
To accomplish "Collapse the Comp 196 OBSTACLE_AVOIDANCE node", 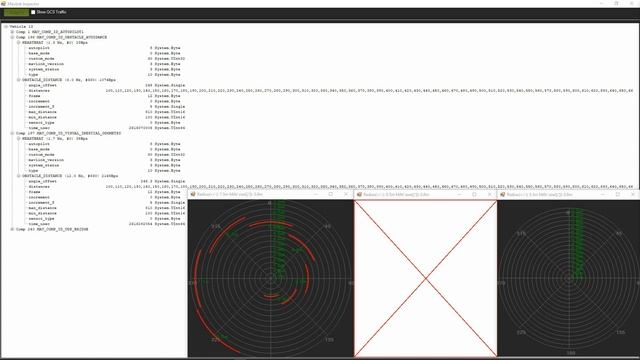I will pos(12,37).
